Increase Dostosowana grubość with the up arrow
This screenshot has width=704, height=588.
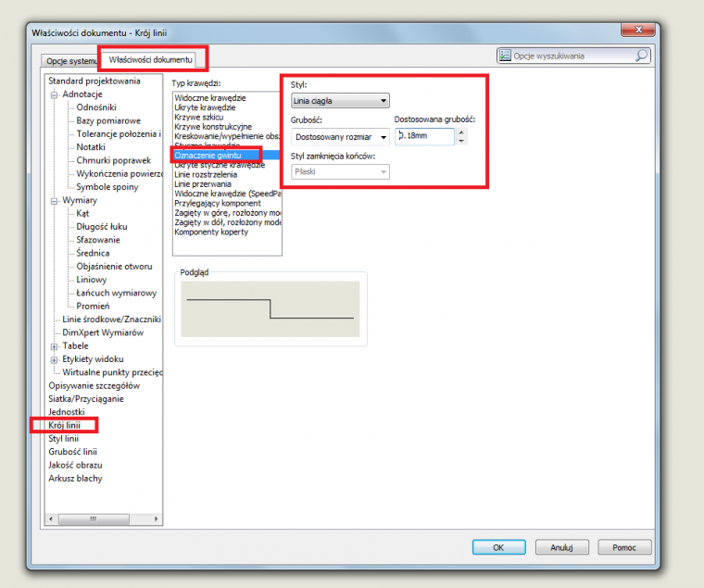tap(461, 132)
